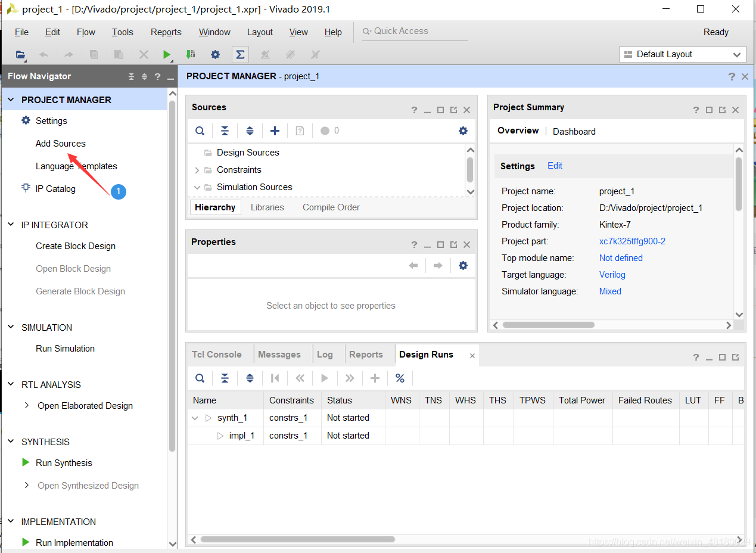756x553 pixels.
Task: Open Sources panel settings gear
Action: 463,131
